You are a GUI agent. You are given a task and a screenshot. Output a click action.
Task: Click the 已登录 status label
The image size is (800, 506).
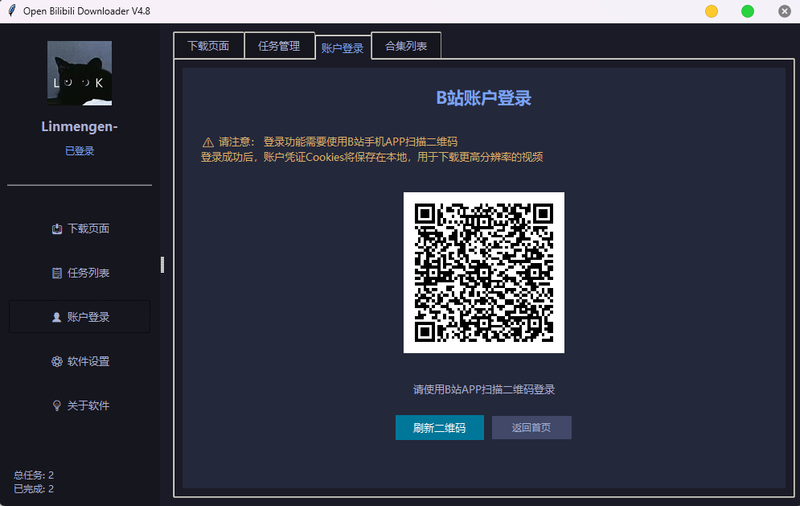tap(80, 151)
